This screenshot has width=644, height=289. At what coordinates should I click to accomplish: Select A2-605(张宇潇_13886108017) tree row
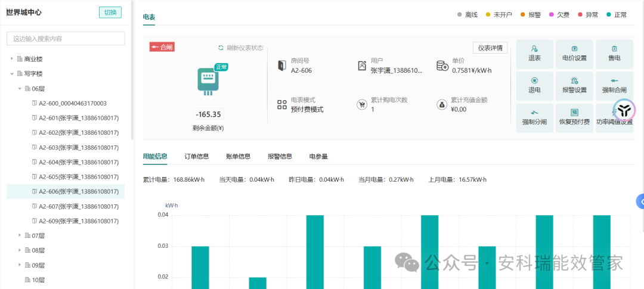[66, 177]
